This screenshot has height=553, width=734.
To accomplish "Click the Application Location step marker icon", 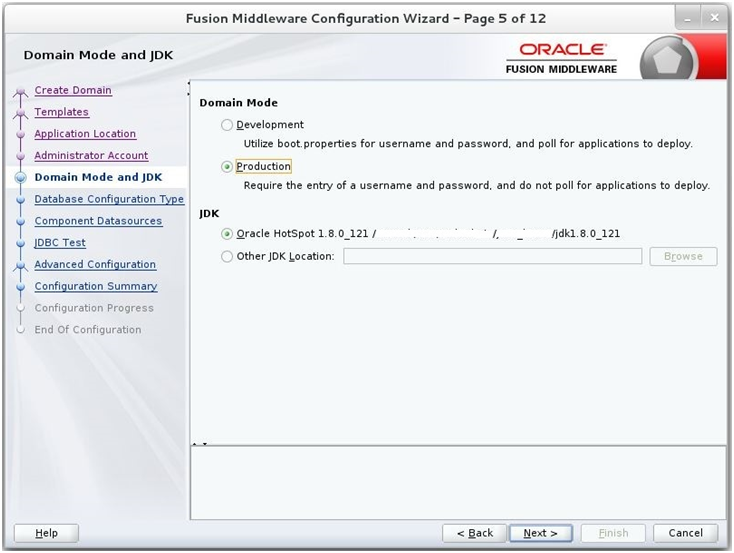I will (20, 134).
